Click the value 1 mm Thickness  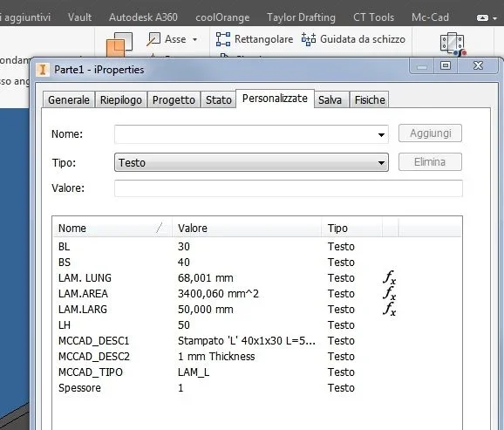(x=216, y=357)
